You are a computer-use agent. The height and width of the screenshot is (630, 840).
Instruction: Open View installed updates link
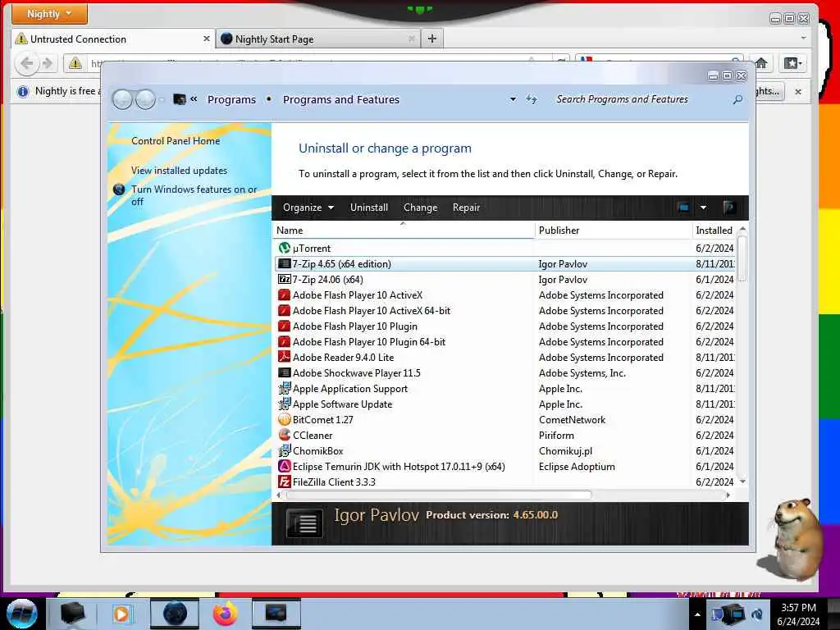point(179,171)
